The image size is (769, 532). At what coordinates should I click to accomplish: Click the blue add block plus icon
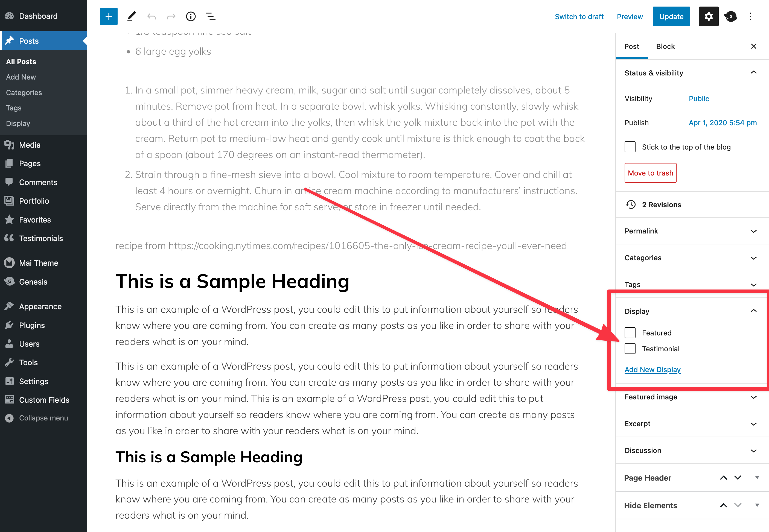109,16
